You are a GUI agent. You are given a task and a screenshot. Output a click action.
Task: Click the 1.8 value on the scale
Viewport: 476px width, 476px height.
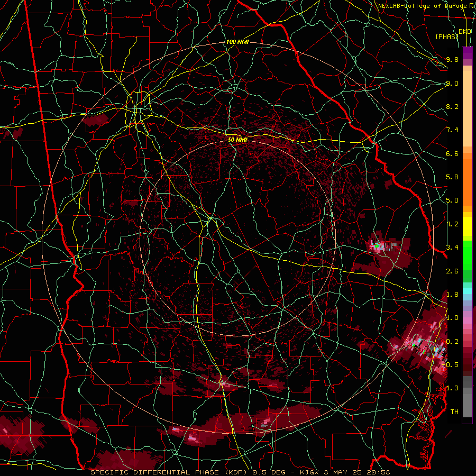click(x=452, y=295)
